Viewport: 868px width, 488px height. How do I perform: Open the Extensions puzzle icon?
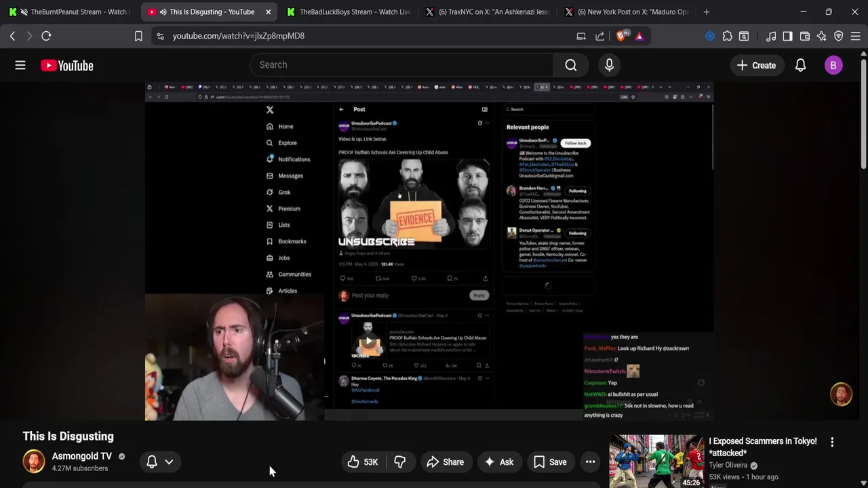[x=728, y=36]
